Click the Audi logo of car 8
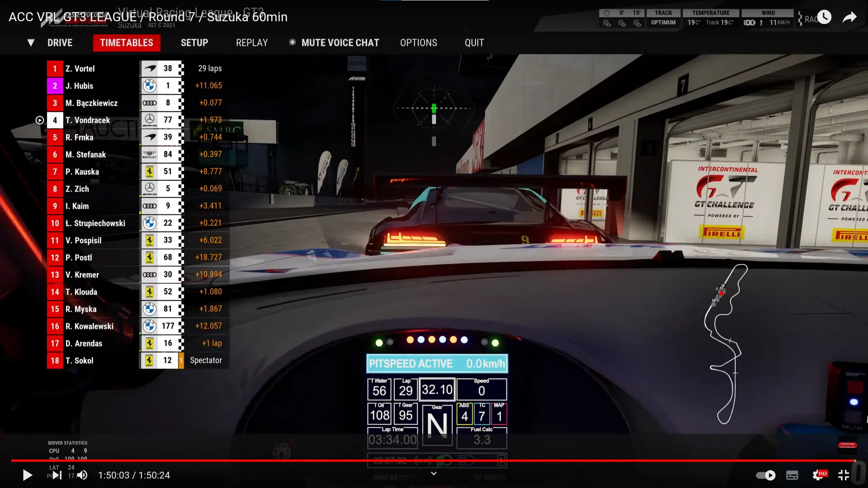Screen dimensions: 868x488 [x=150, y=103]
